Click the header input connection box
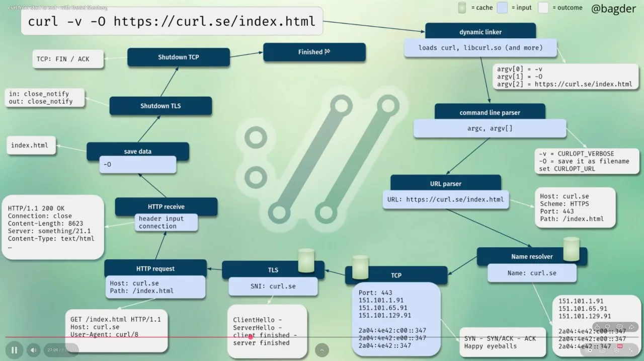The height and width of the screenshot is (361, 644). [x=166, y=223]
